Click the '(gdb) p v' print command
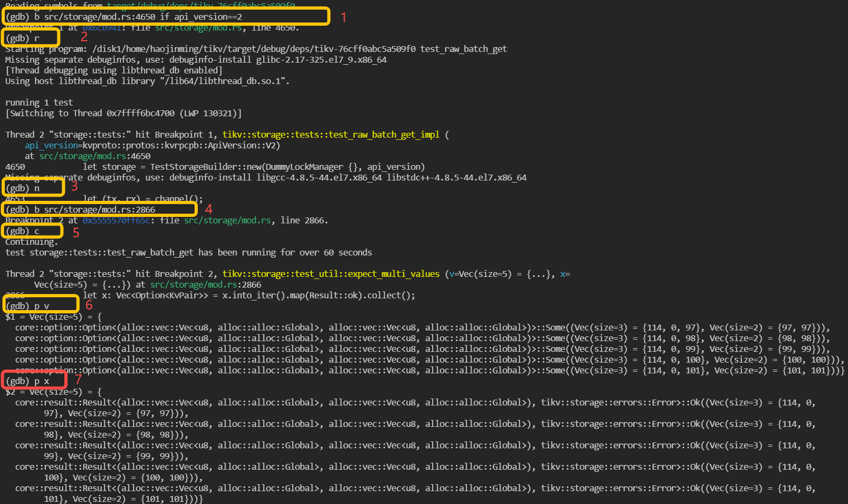This screenshot has height=504, width=848. pos(27,306)
